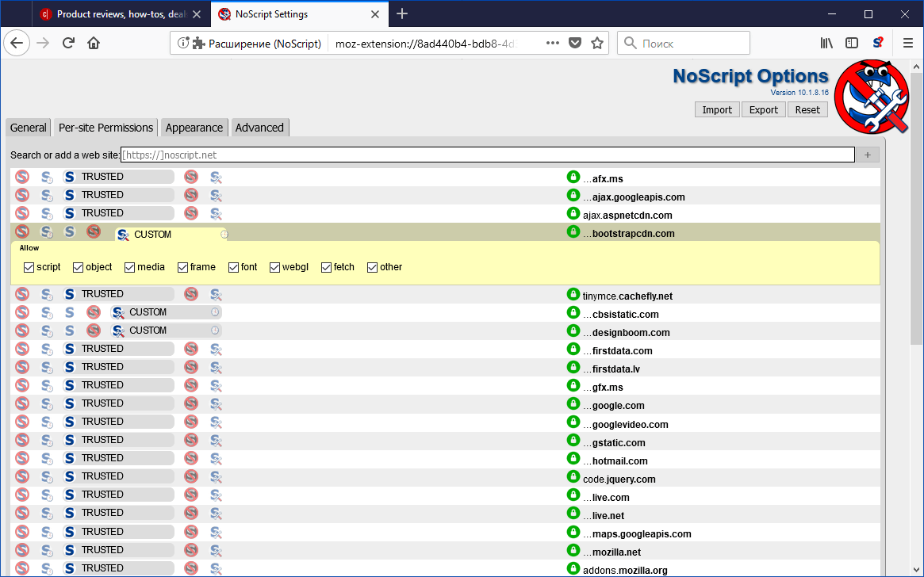Mark firstdata.lv as Untrusted
This screenshot has width=924, height=577.
191,367
